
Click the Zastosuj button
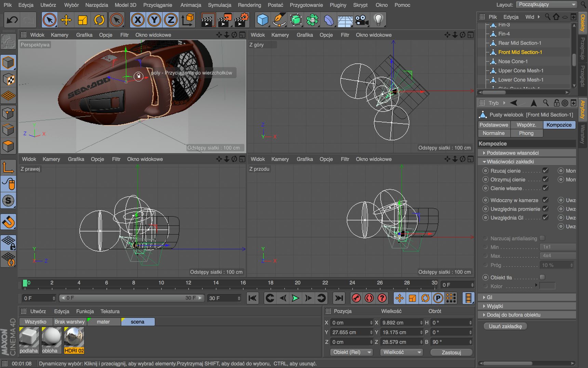pos(451,352)
